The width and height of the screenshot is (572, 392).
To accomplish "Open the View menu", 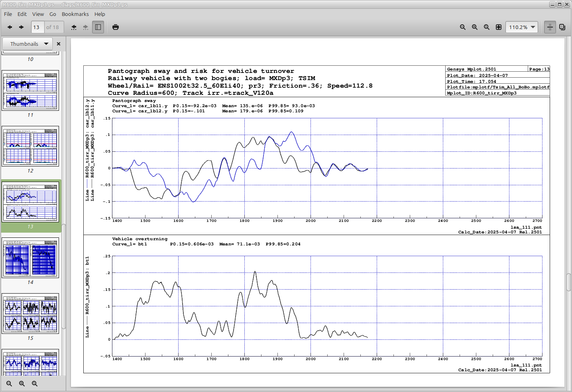I will click(38, 14).
